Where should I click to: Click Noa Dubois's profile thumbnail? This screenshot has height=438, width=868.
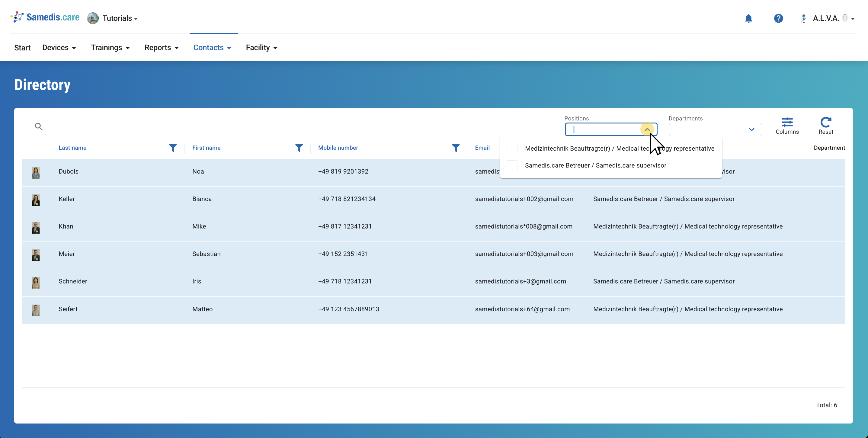36,172
